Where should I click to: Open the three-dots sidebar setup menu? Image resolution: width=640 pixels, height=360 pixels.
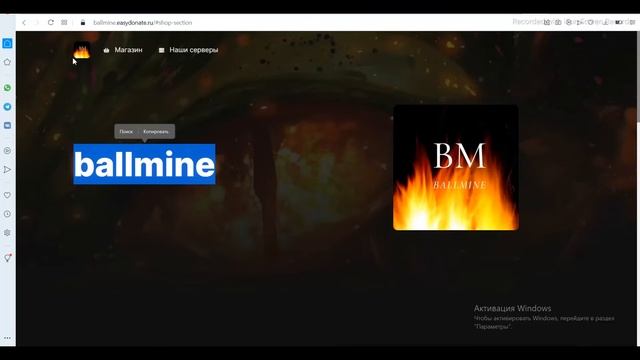[7, 338]
